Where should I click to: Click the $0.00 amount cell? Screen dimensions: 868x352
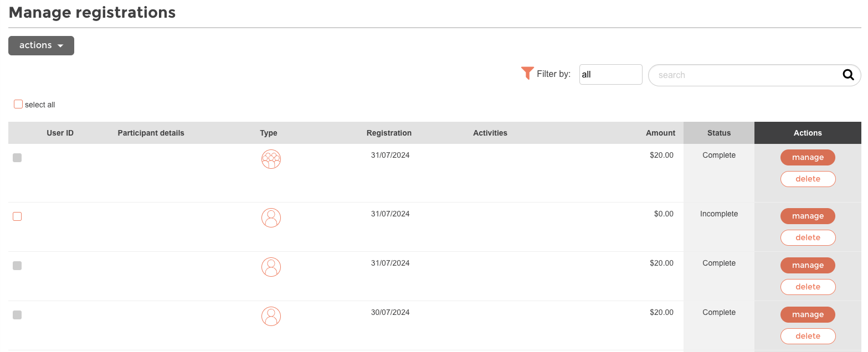(664, 214)
